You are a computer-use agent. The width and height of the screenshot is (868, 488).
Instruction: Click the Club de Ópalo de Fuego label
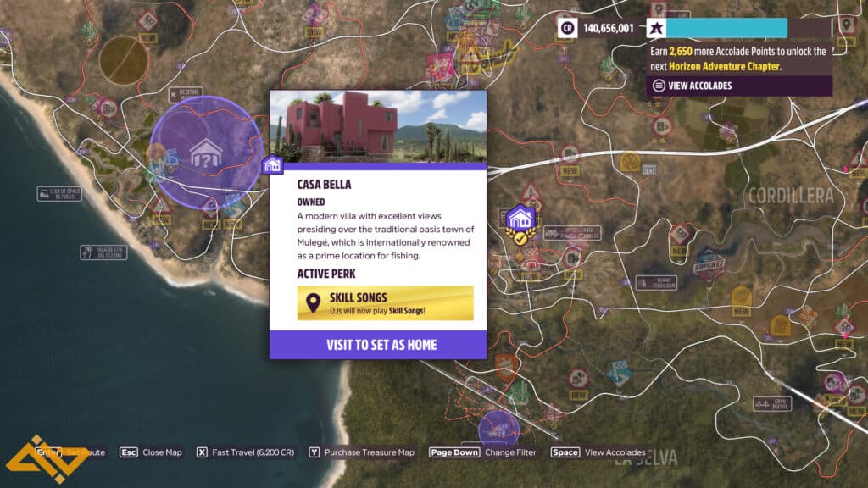[60, 194]
